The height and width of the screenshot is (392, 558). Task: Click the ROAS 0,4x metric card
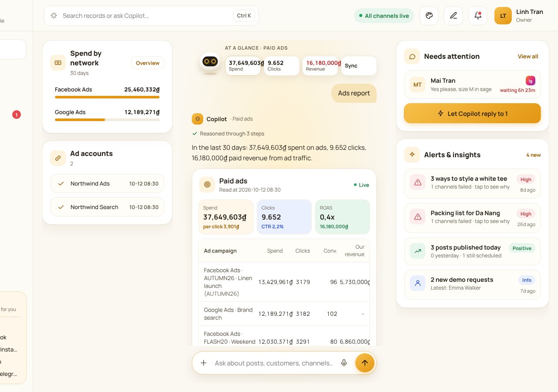click(x=343, y=217)
